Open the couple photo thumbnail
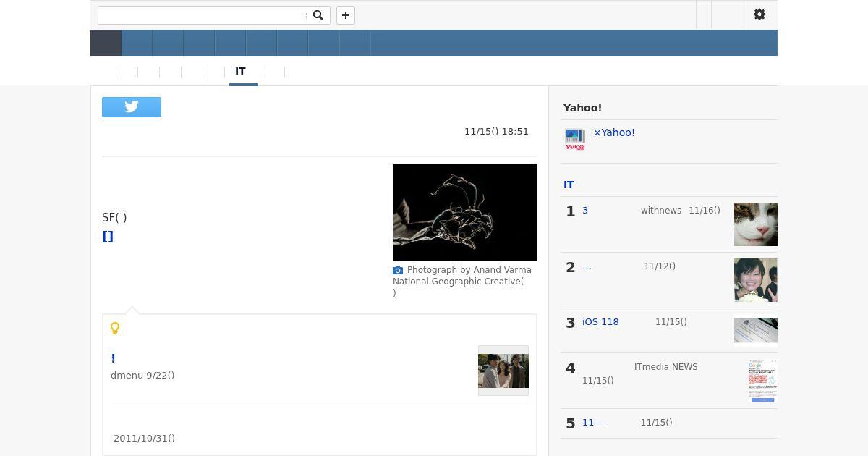The height and width of the screenshot is (456, 868). tap(503, 371)
